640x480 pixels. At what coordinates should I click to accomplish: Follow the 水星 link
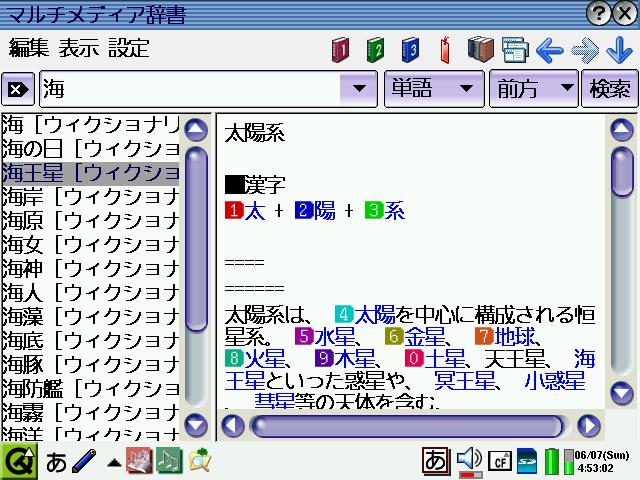335,336
